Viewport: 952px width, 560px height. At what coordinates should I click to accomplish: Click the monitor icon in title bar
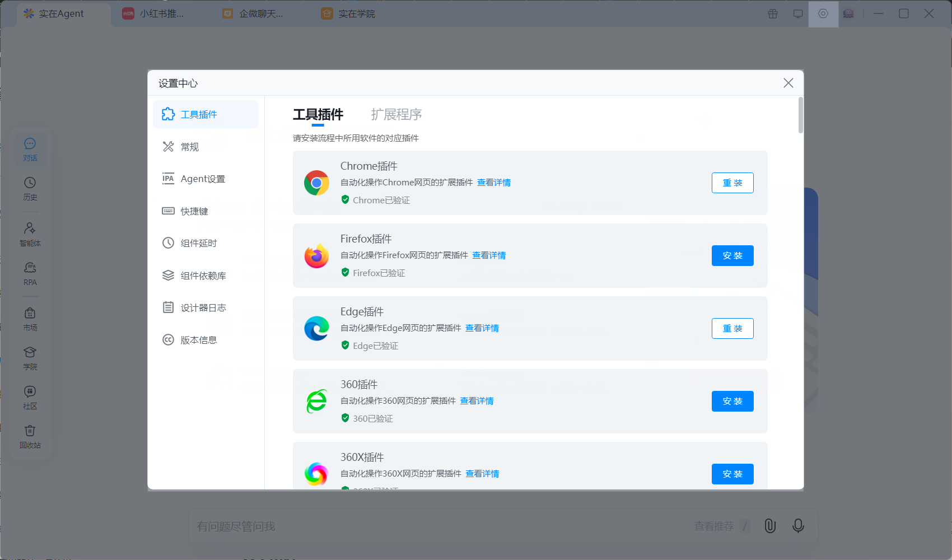[x=798, y=13]
